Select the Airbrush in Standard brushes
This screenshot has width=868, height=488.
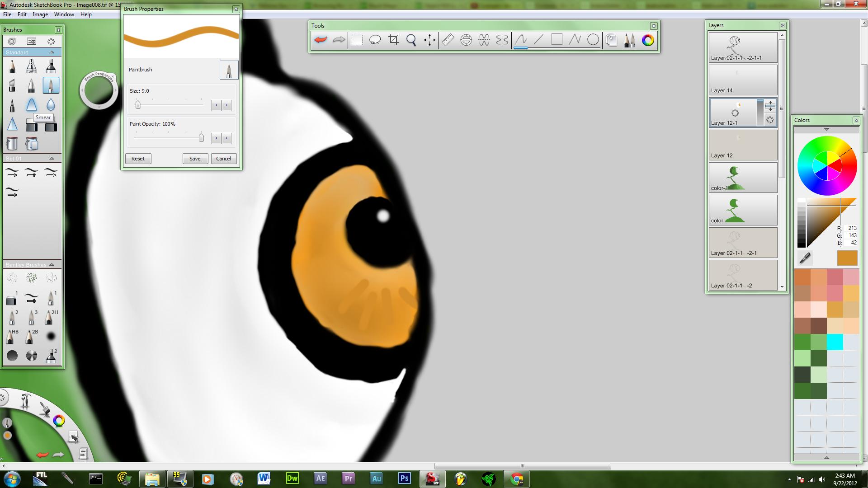coord(31,66)
